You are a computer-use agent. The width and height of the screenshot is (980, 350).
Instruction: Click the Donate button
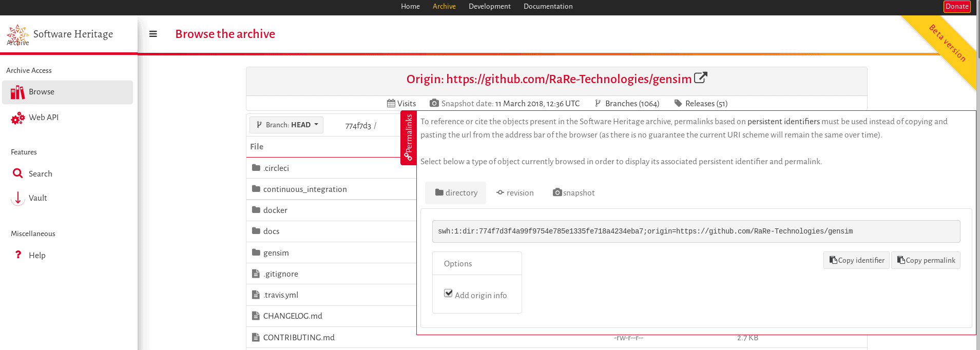click(x=957, y=7)
